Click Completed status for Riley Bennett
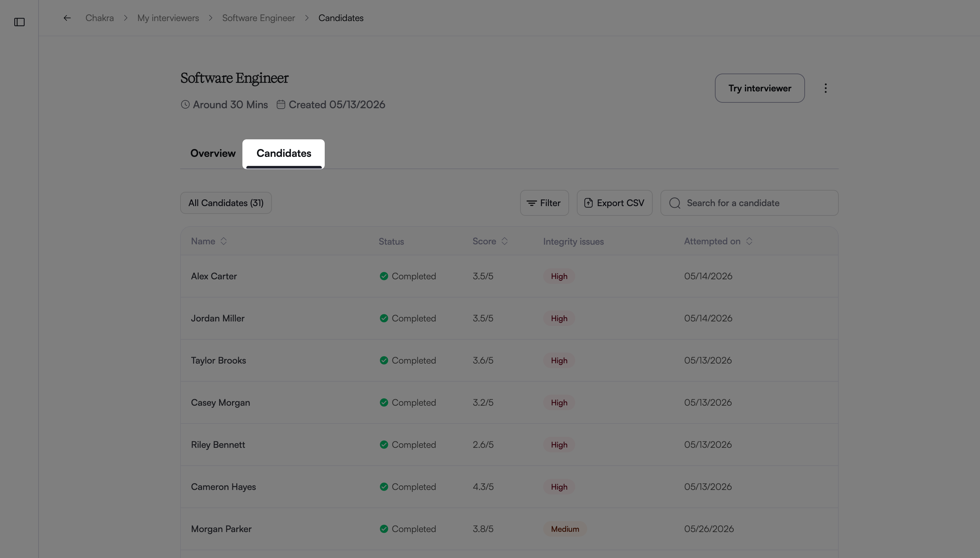This screenshot has height=558, width=980. pyautogui.click(x=414, y=445)
